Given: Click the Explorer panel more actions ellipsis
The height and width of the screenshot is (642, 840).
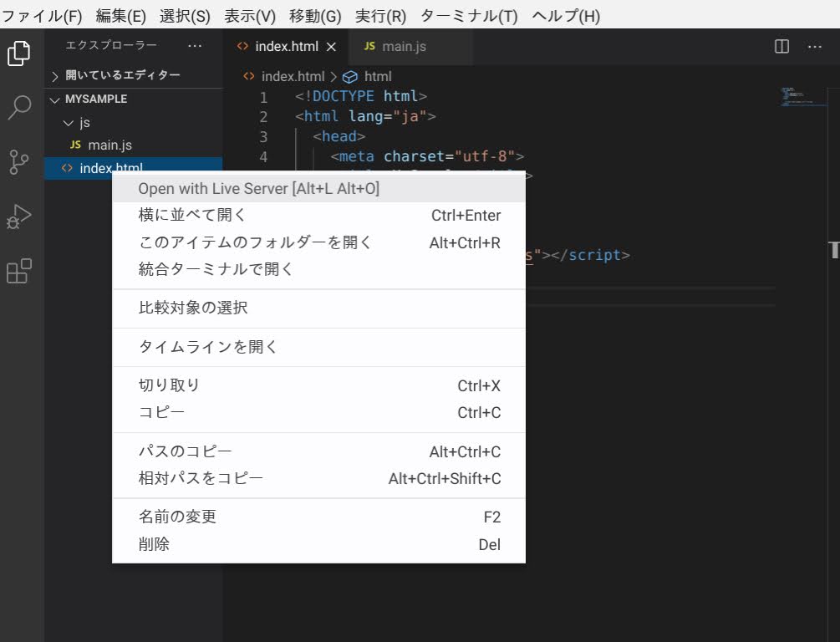Looking at the screenshot, I should click(195, 46).
